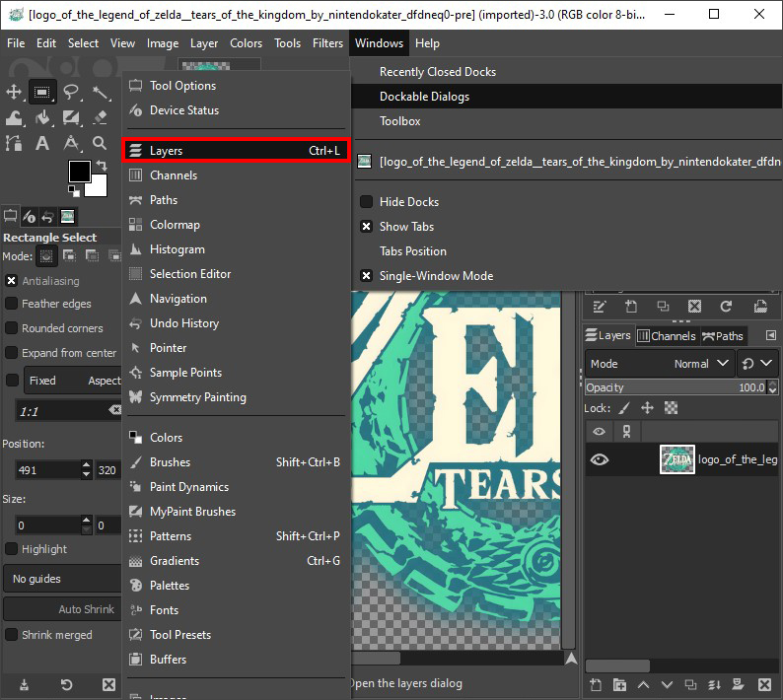This screenshot has height=700, width=783.
Task: Open the layer Mode Normal dropdown
Action: pyautogui.click(x=660, y=364)
